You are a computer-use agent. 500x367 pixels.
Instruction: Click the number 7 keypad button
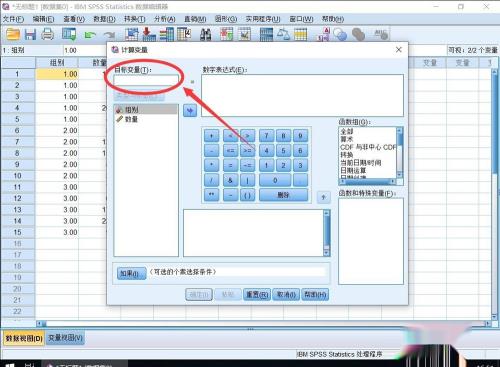266,136
